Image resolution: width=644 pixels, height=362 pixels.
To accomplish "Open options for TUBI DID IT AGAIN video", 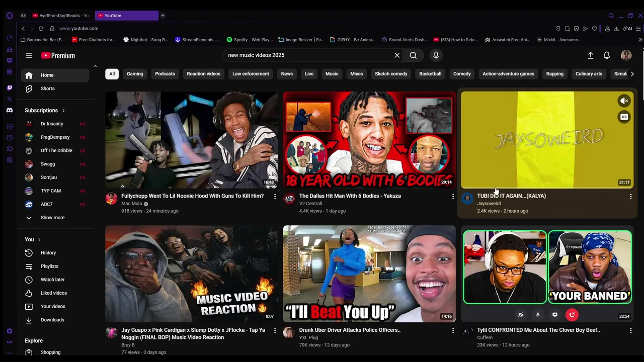I will click(x=630, y=196).
